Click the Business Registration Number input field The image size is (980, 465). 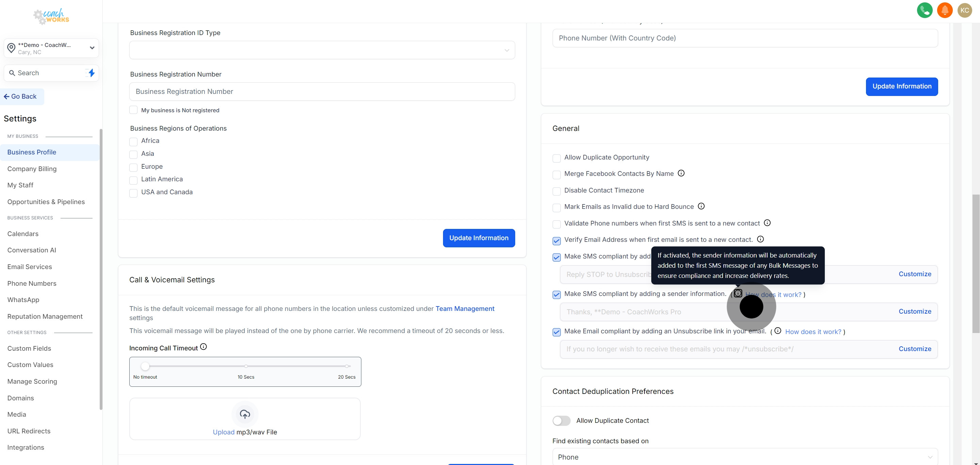pyautogui.click(x=322, y=92)
